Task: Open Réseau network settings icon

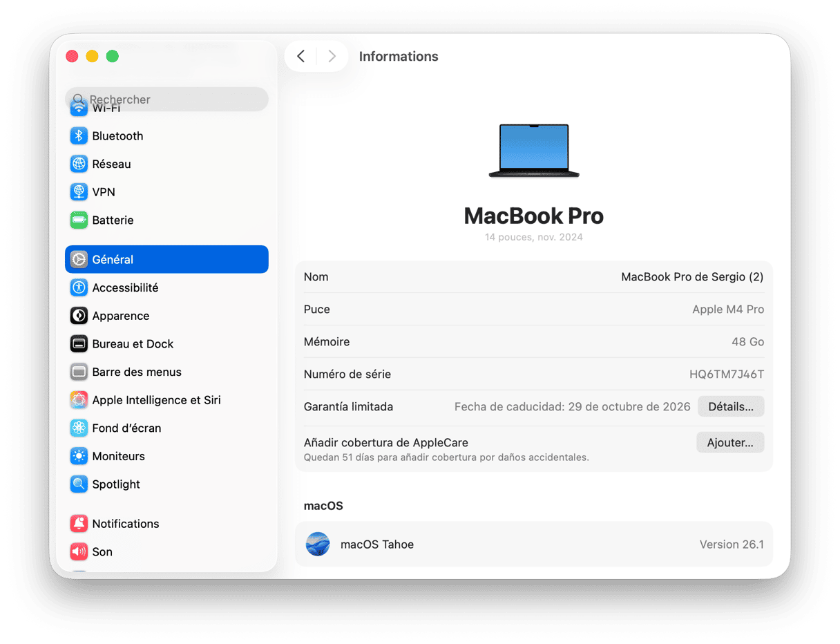Action: [79, 164]
